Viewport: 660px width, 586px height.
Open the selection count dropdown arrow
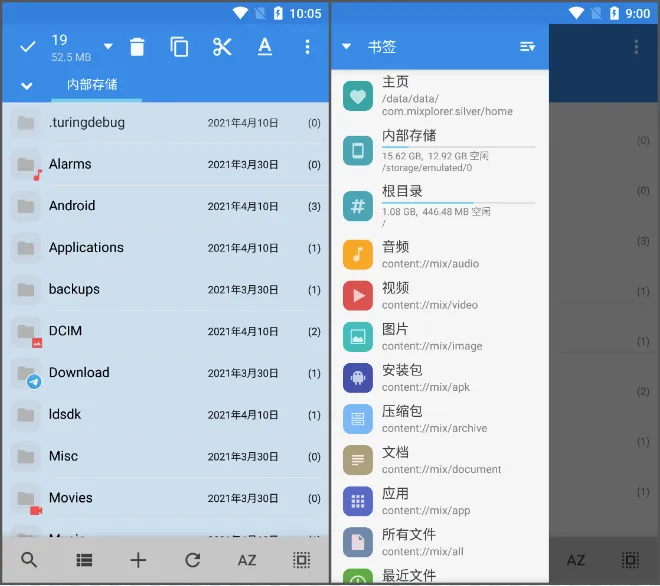[x=108, y=46]
